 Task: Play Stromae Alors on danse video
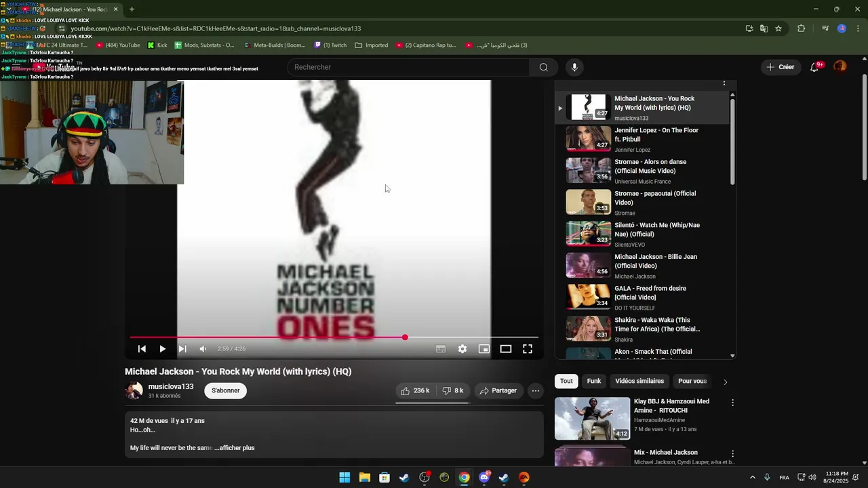click(x=641, y=171)
